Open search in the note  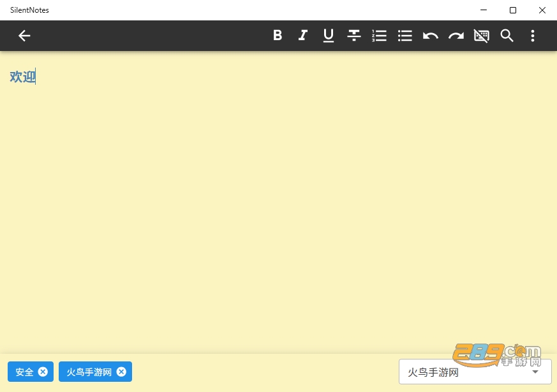pos(507,36)
